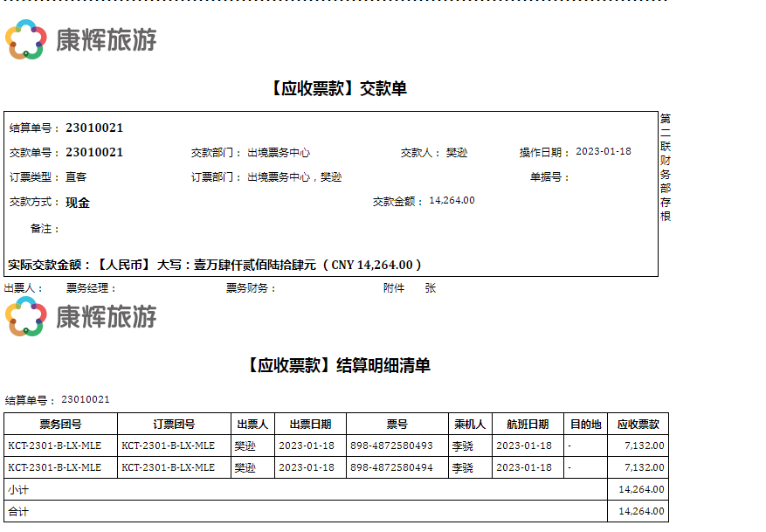Viewport: 766px width, 532px height.
Task: Click the 订票类型 value 直客
Action: [76, 176]
